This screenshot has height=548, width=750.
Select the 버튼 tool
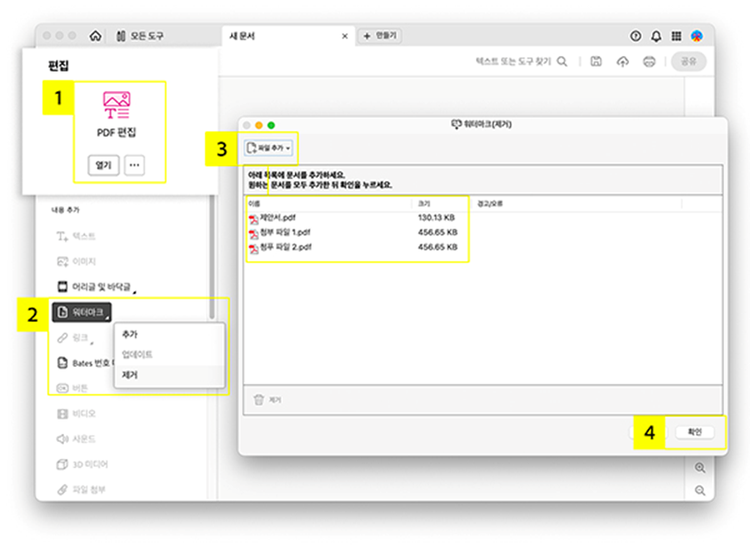(x=72, y=388)
